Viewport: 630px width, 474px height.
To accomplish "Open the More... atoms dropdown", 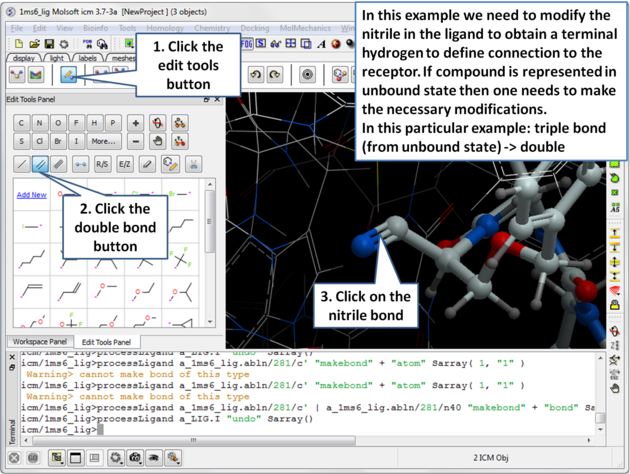I will point(103,142).
